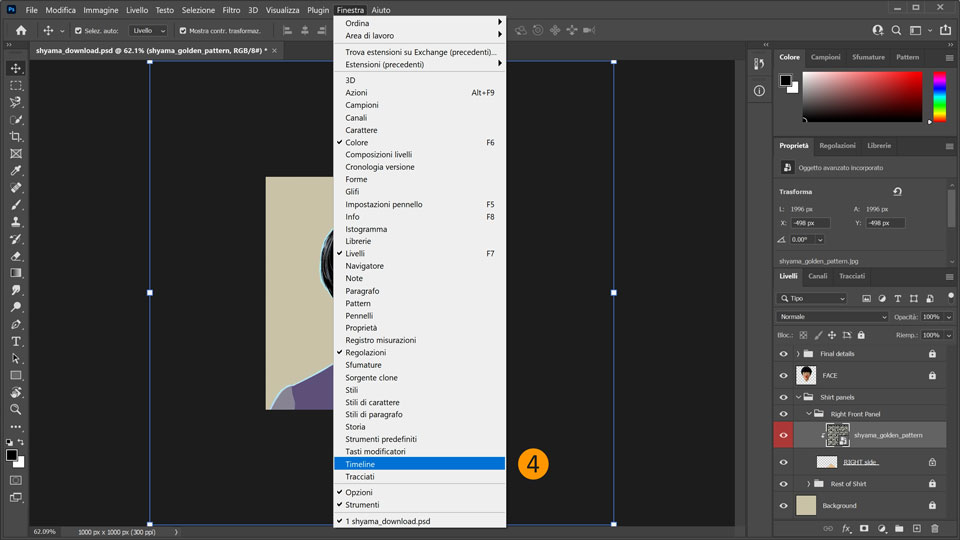Select the Brush tool
Screen dimensions: 960x540
click(x=16, y=204)
